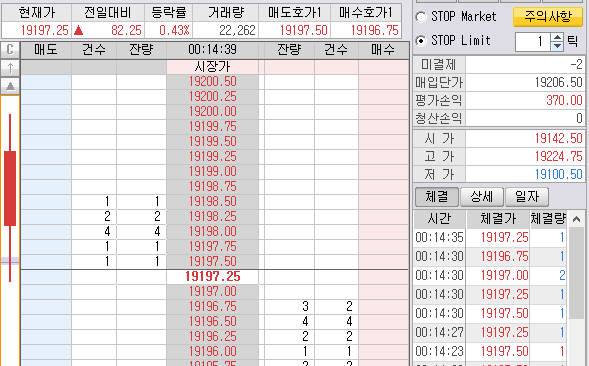
Task: Click the tick count input field
Action: click(533, 42)
